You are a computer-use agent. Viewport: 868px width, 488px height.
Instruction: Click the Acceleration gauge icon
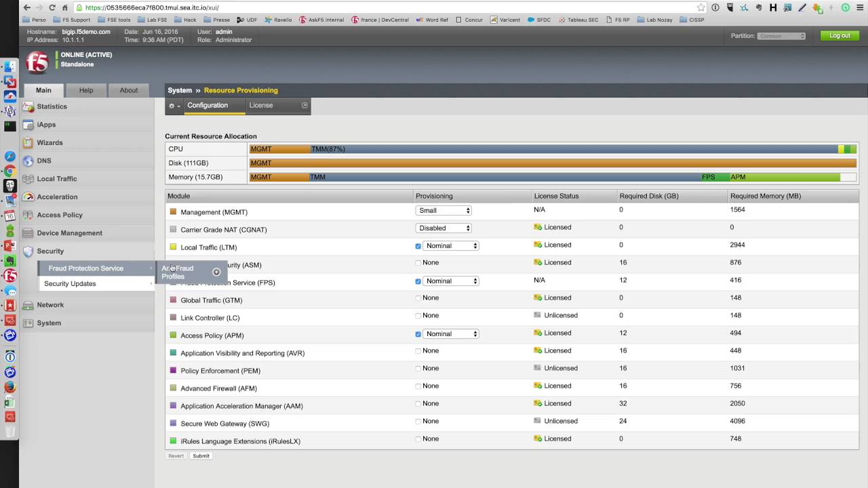pyautogui.click(x=28, y=197)
